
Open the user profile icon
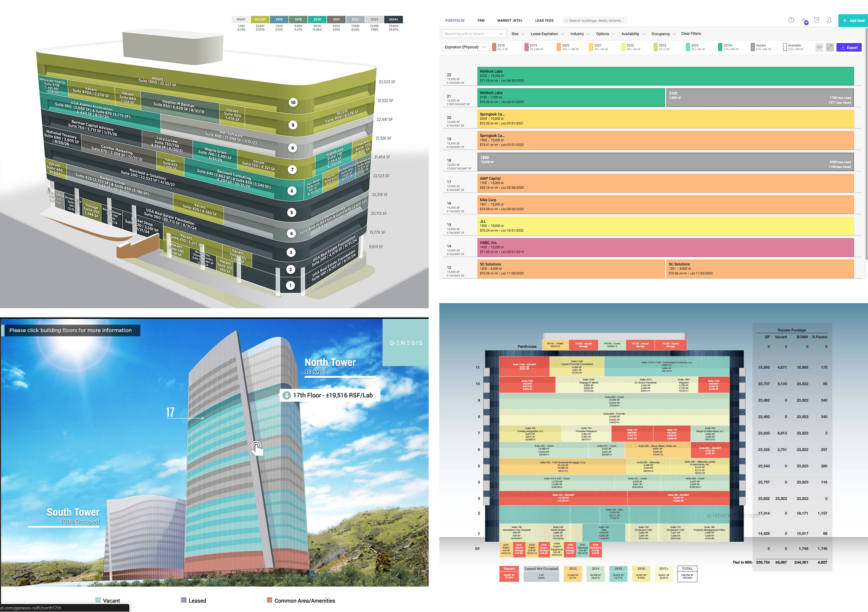[x=829, y=20]
